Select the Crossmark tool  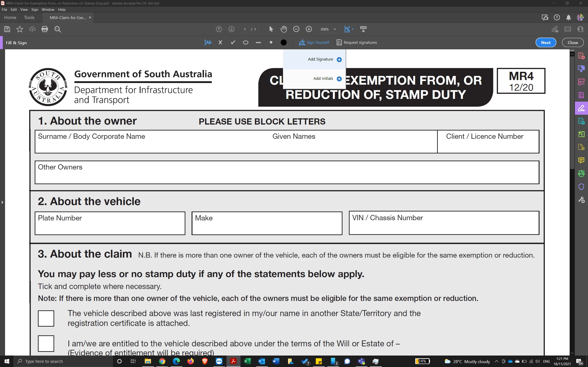pyautogui.click(x=220, y=42)
